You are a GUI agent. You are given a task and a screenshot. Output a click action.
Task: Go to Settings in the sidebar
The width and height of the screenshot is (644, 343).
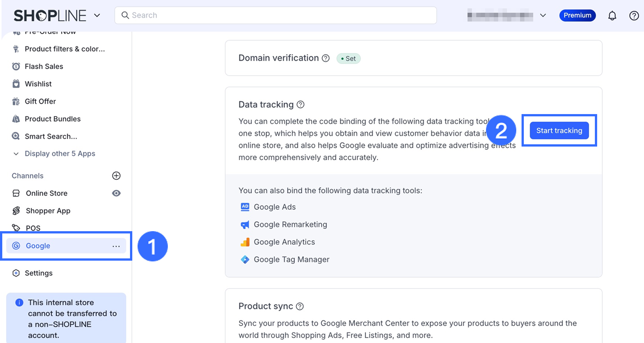tap(39, 273)
